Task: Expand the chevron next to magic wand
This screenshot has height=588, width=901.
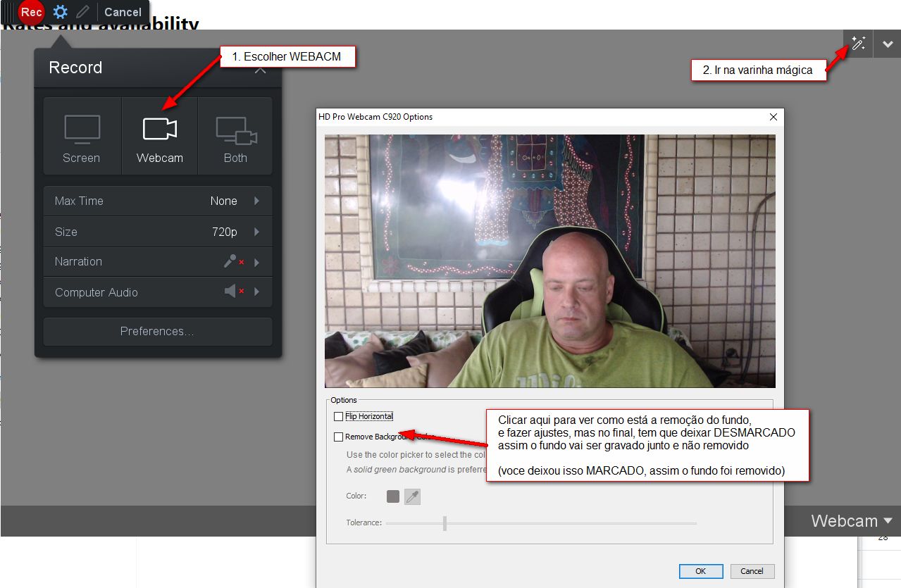Action: click(x=887, y=44)
